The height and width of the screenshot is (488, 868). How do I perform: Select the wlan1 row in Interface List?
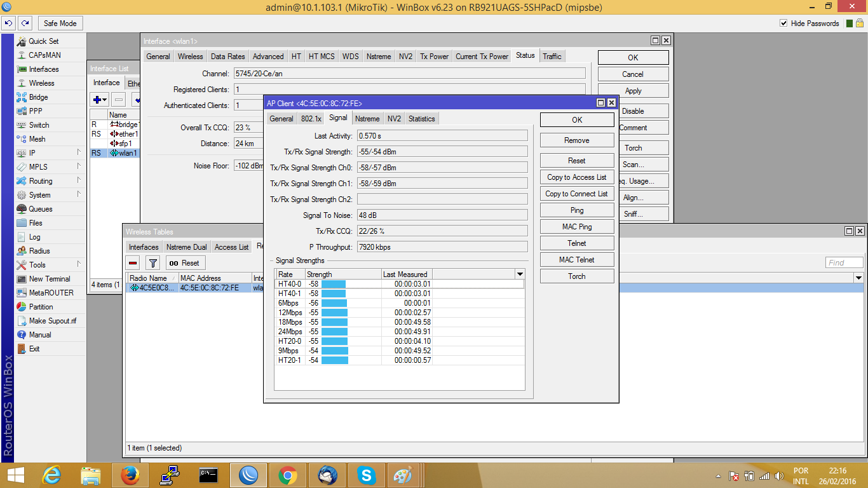click(115, 153)
